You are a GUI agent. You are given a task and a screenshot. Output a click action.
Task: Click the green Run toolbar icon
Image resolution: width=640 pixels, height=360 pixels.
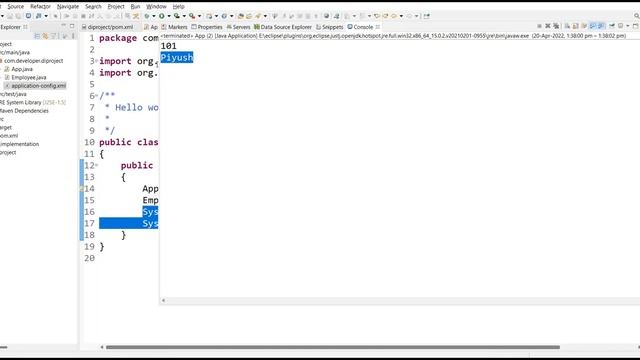tap(162, 16)
